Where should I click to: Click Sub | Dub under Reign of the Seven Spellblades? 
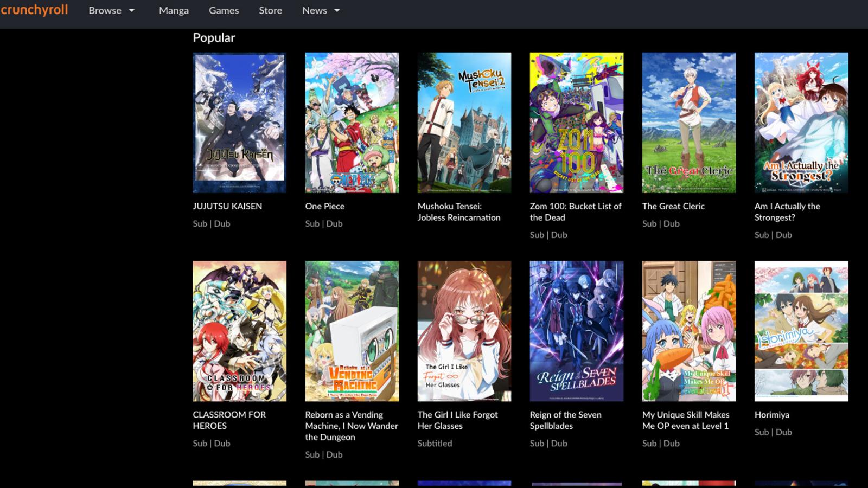click(x=548, y=443)
